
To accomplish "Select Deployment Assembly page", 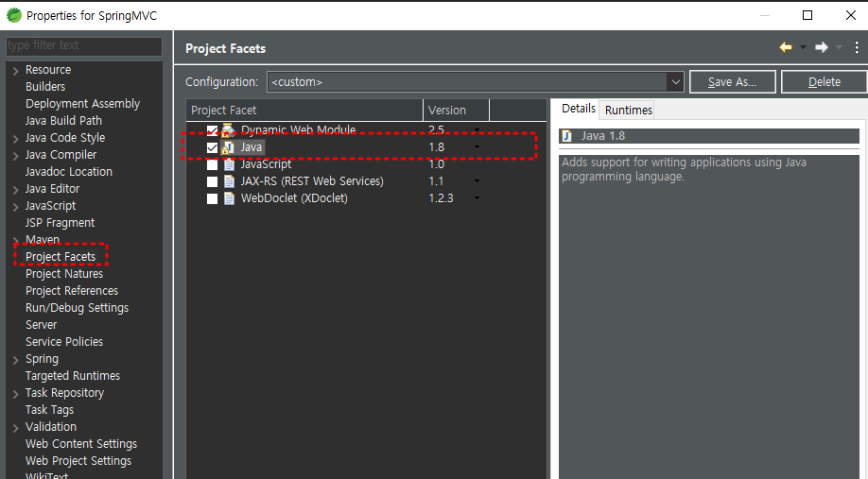I will click(x=82, y=104).
